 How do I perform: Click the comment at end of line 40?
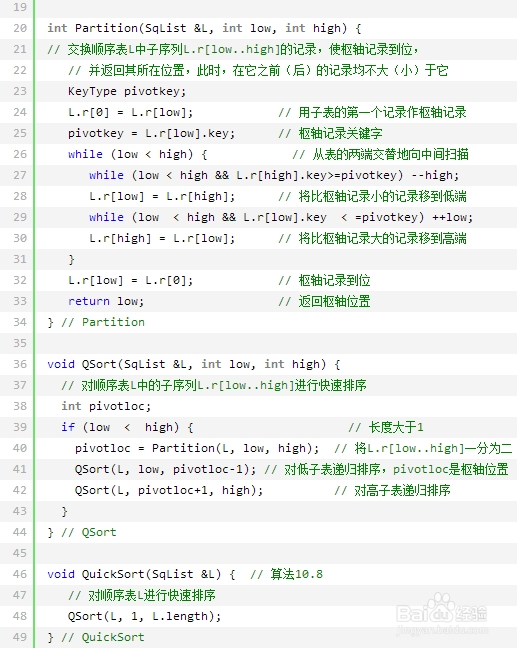pyautogui.click(x=423, y=448)
